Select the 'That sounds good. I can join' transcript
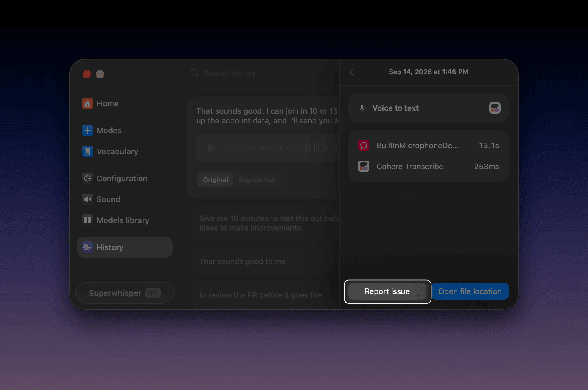 [x=267, y=116]
